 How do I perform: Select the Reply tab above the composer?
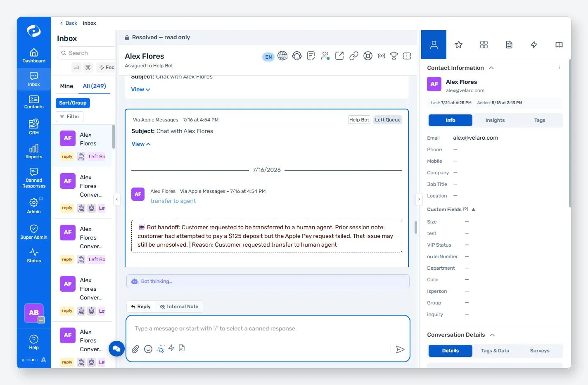[x=141, y=307]
